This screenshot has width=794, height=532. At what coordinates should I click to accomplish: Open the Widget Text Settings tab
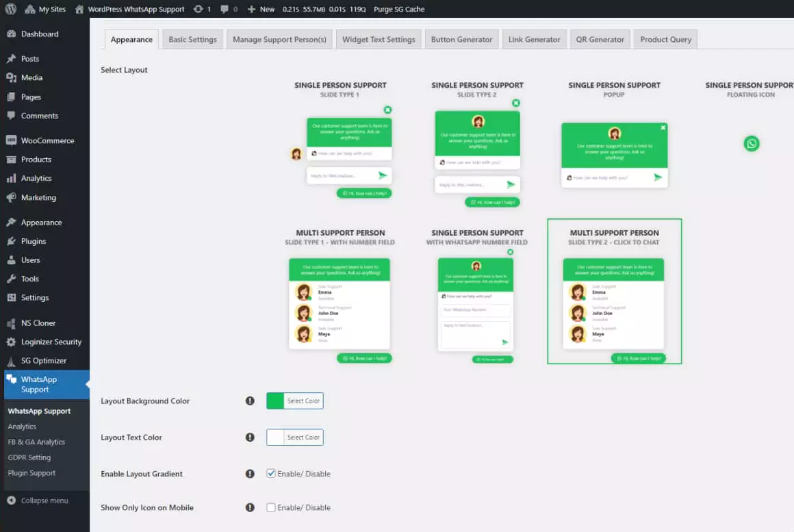tap(379, 40)
